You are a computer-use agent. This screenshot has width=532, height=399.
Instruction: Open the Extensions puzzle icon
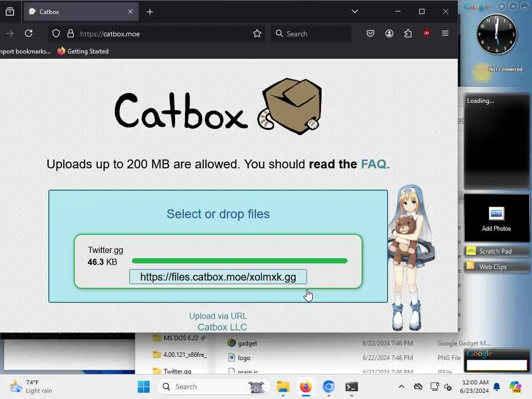click(408, 33)
